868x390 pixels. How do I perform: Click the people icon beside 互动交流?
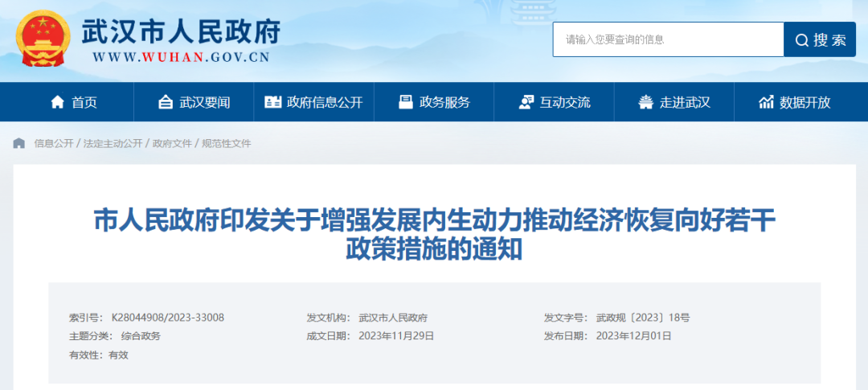tap(526, 102)
